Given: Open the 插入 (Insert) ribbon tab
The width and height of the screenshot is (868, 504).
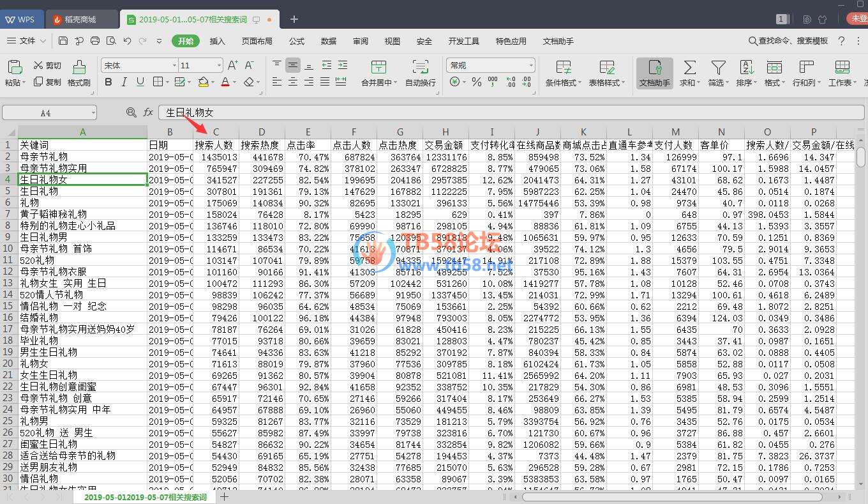Looking at the screenshot, I should tap(218, 41).
